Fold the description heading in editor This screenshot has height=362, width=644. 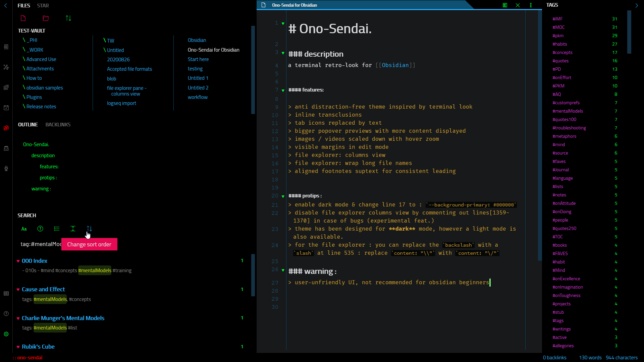(x=283, y=53)
